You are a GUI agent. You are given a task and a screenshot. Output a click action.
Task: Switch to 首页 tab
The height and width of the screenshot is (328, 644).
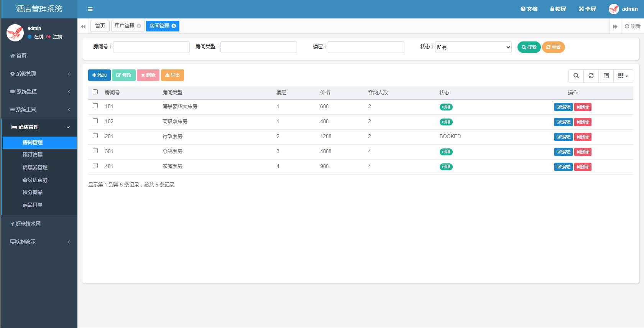pyautogui.click(x=100, y=26)
